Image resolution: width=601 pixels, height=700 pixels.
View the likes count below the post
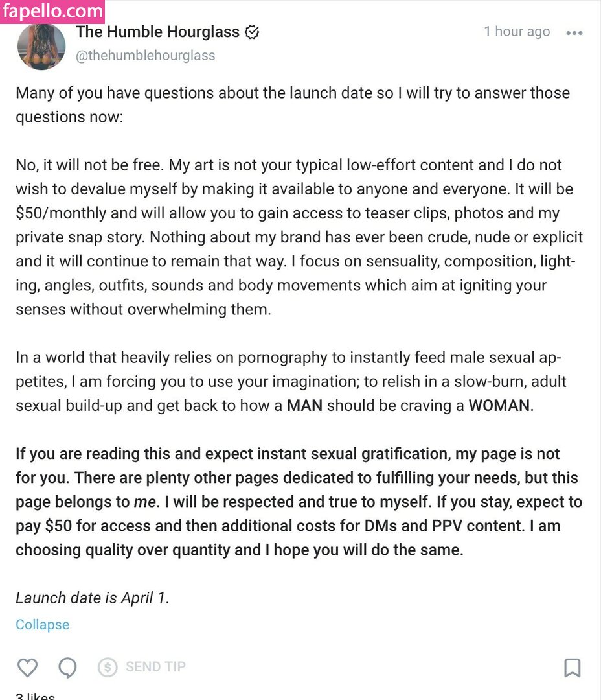36,696
